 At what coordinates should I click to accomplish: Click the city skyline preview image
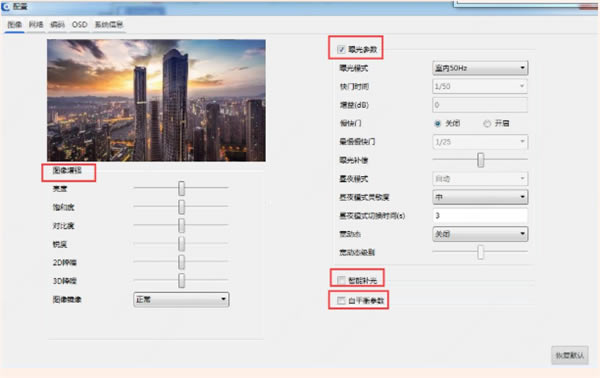point(156,100)
